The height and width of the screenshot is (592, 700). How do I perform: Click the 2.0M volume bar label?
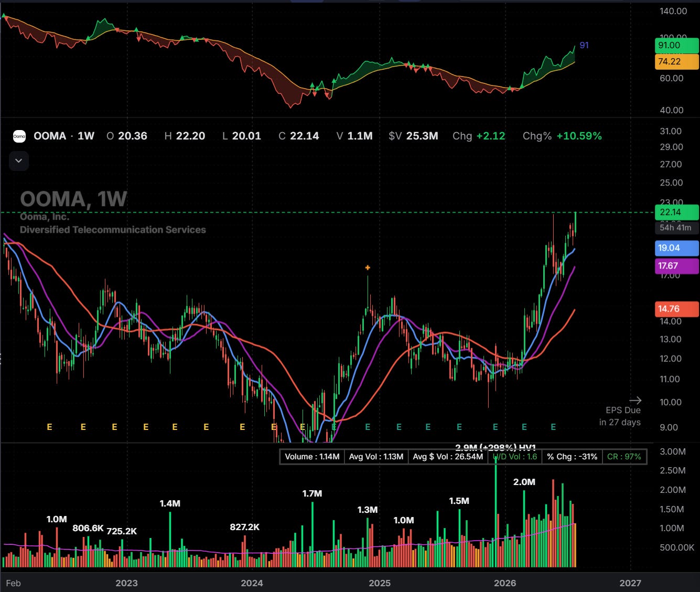[524, 482]
